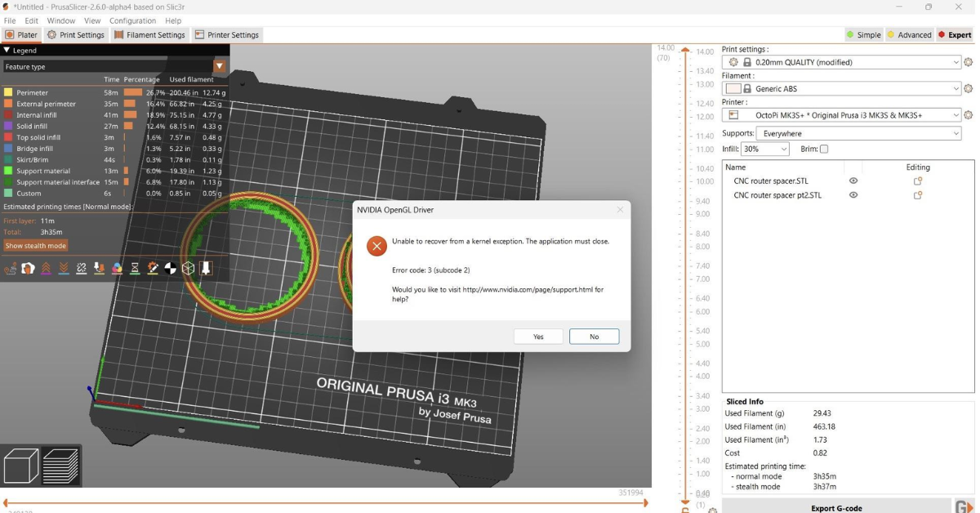Toggle the color changes palette icon
The height and width of the screenshot is (513, 980).
pyautogui.click(x=117, y=268)
